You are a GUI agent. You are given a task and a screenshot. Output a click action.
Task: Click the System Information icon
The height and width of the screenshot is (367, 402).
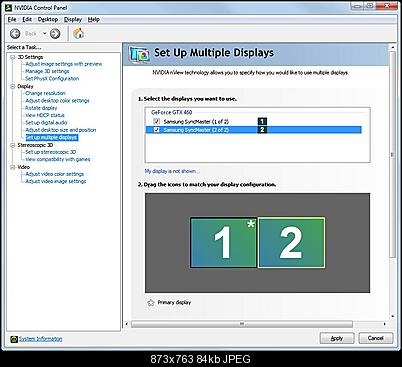pos(14,339)
